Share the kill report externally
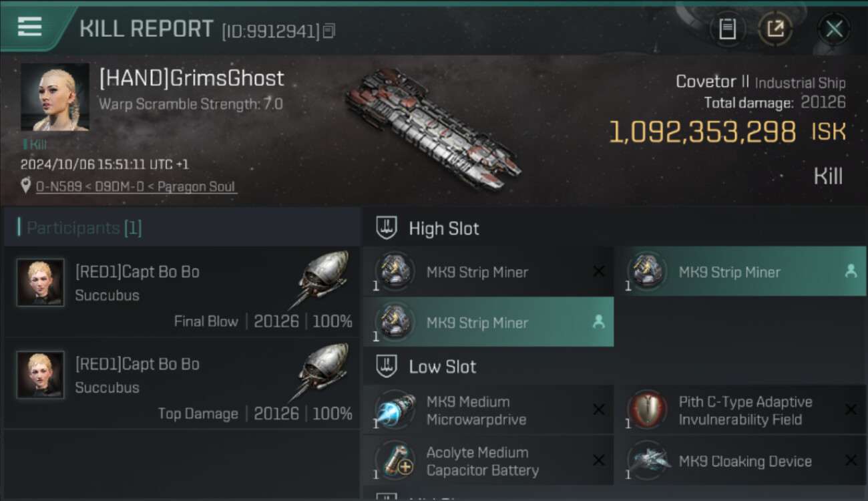The image size is (868, 501). [775, 29]
